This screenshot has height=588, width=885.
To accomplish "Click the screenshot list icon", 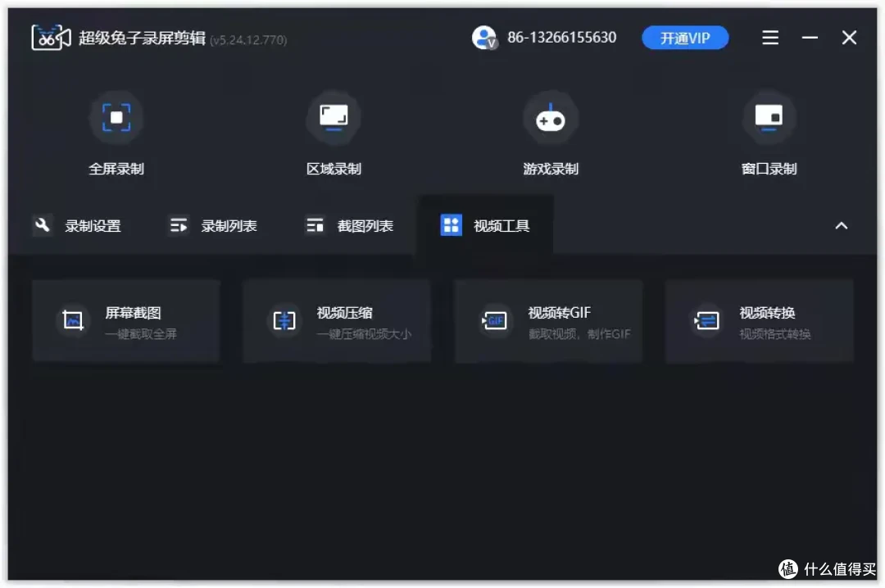I will (x=315, y=225).
